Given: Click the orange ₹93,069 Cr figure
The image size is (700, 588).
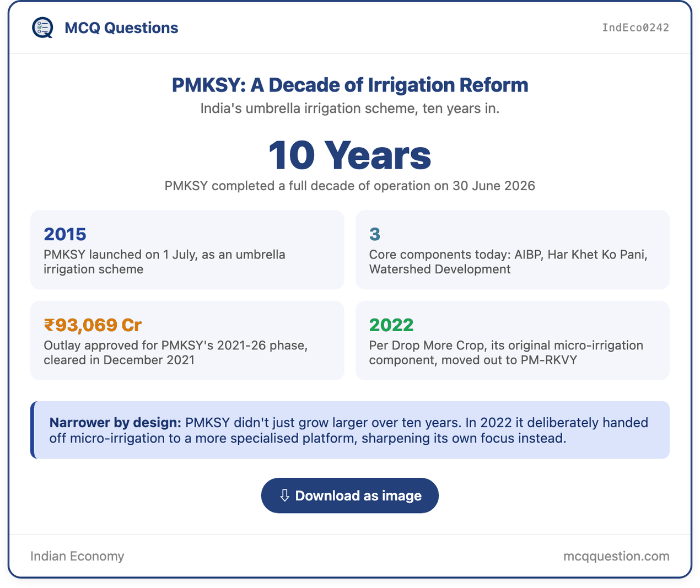Looking at the screenshot, I should point(93,325).
